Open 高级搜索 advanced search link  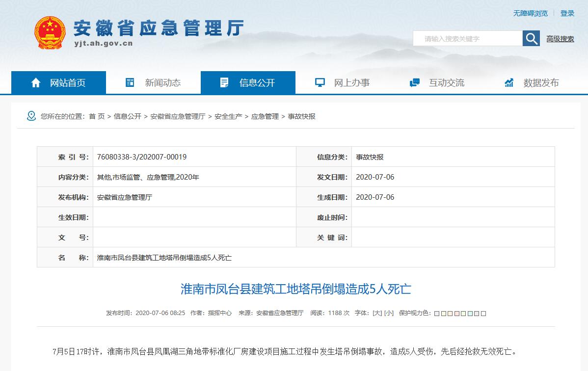pos(560,39)
